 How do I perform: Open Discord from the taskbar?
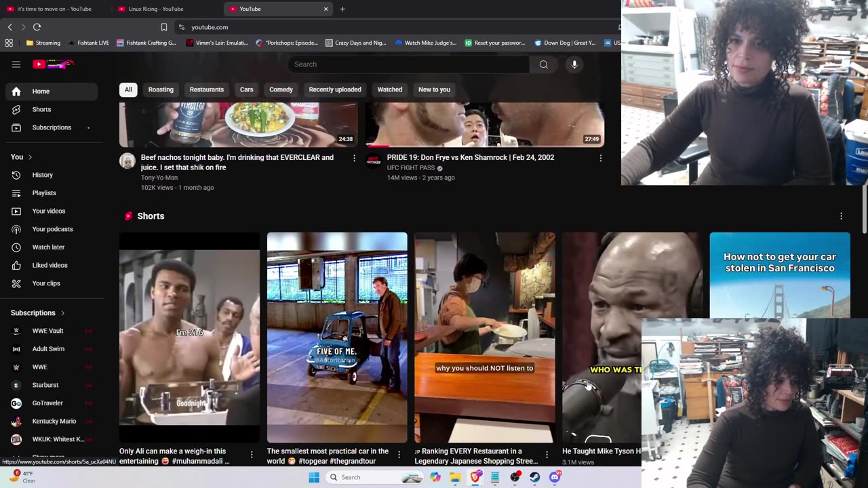555,477
